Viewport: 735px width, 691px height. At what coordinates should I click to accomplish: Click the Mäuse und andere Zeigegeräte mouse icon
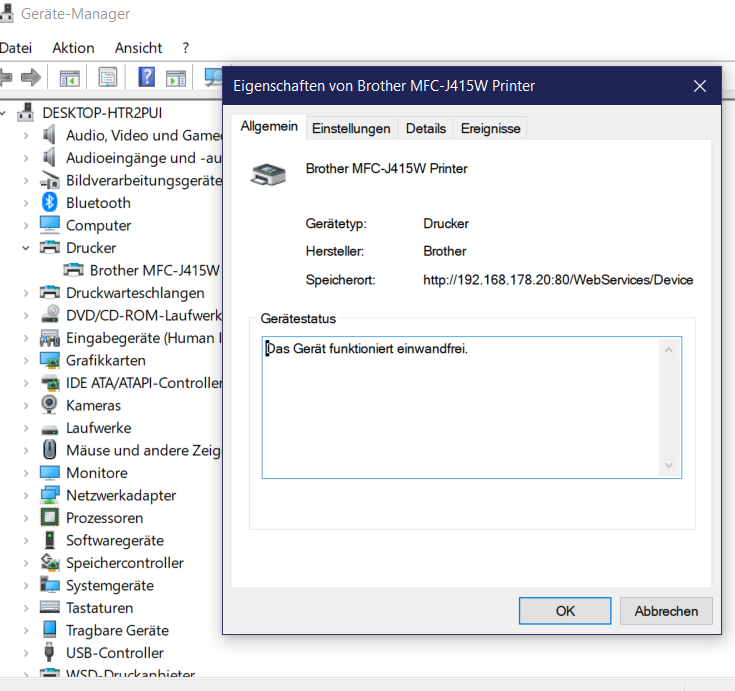(x=50, y=450)
